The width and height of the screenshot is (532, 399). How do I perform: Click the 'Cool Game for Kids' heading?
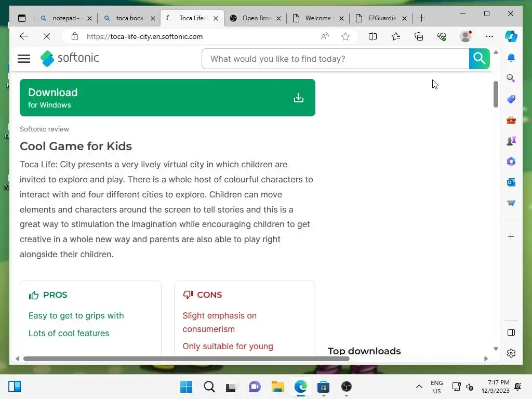76,146
